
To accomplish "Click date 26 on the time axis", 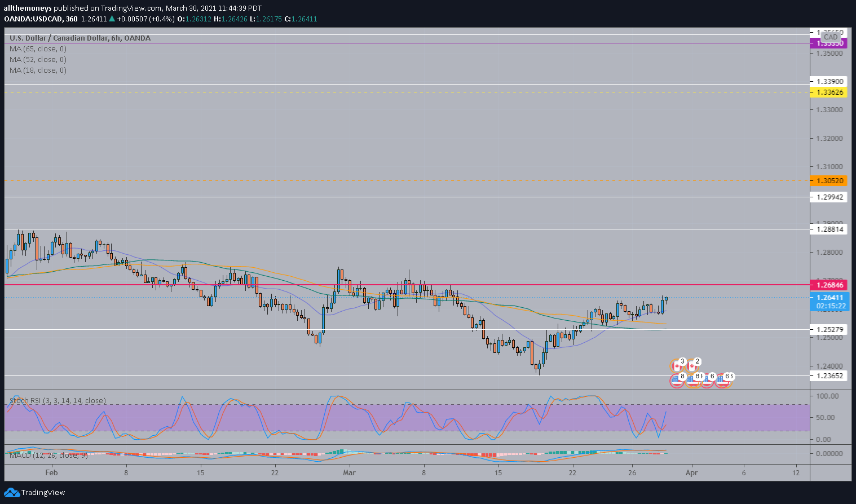I will pyautogui.click(x=632, y=472).
